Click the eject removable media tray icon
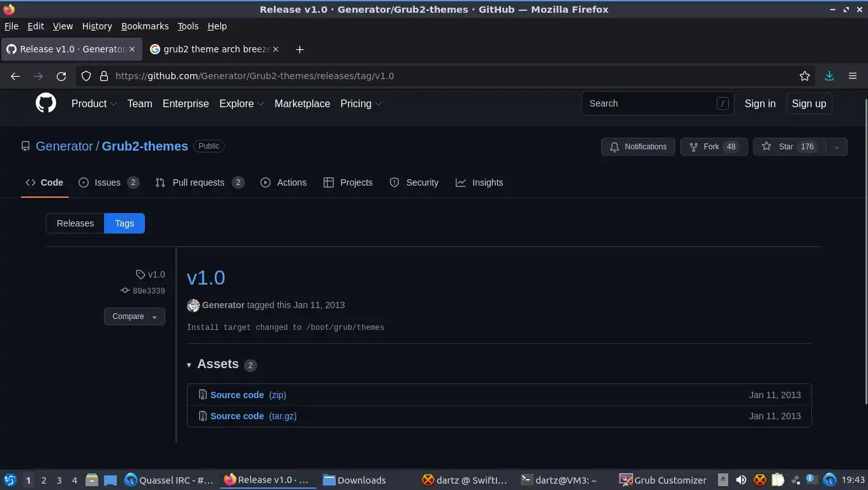Screen dimensions: 868x490 [x=722, y=480]
